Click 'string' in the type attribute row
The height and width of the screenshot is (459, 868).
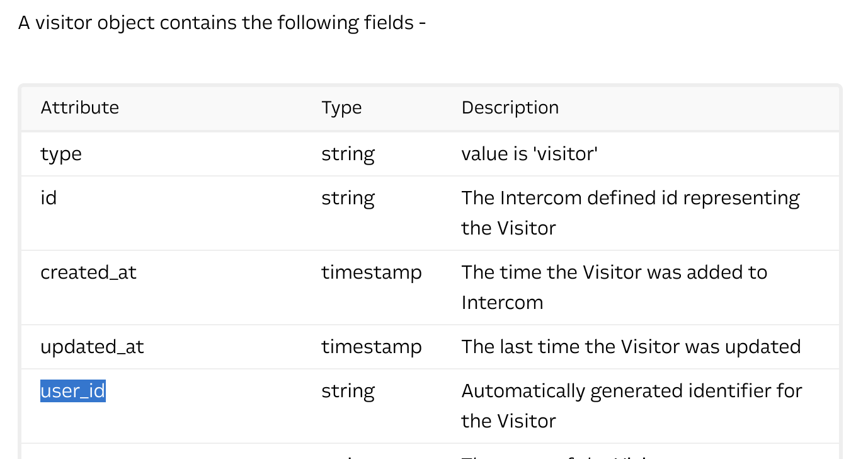[x=348, y=154]
